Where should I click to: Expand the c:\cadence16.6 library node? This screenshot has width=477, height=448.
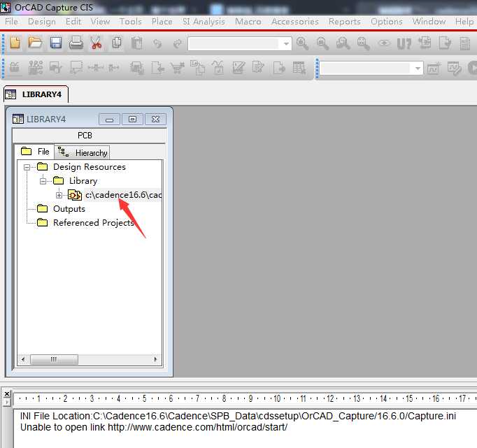tap(59, 195)
